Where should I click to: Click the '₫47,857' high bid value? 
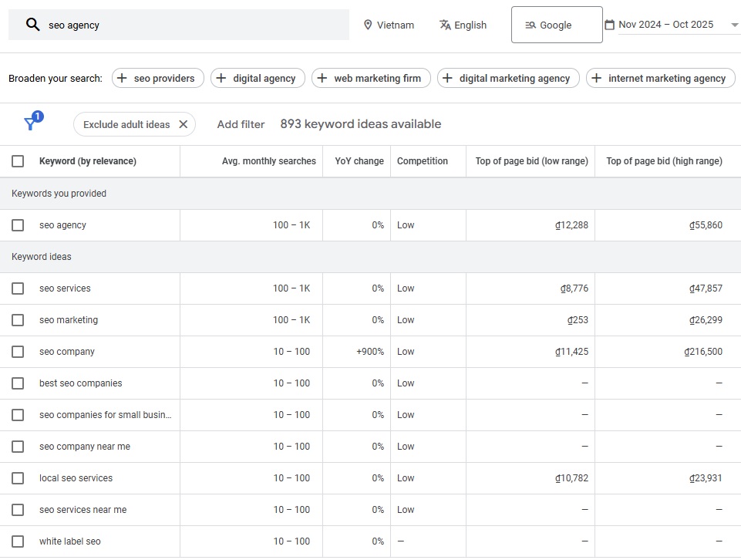[706, 288]
